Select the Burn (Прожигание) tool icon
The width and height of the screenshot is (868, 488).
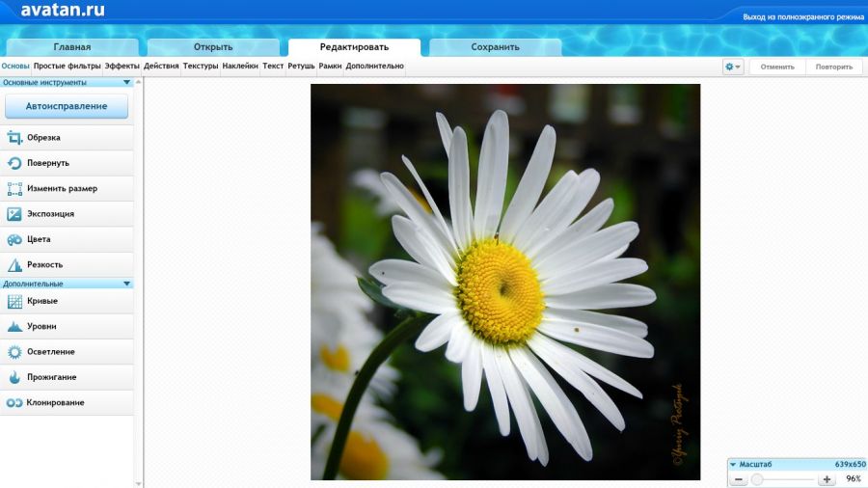[x=14, y=377]
